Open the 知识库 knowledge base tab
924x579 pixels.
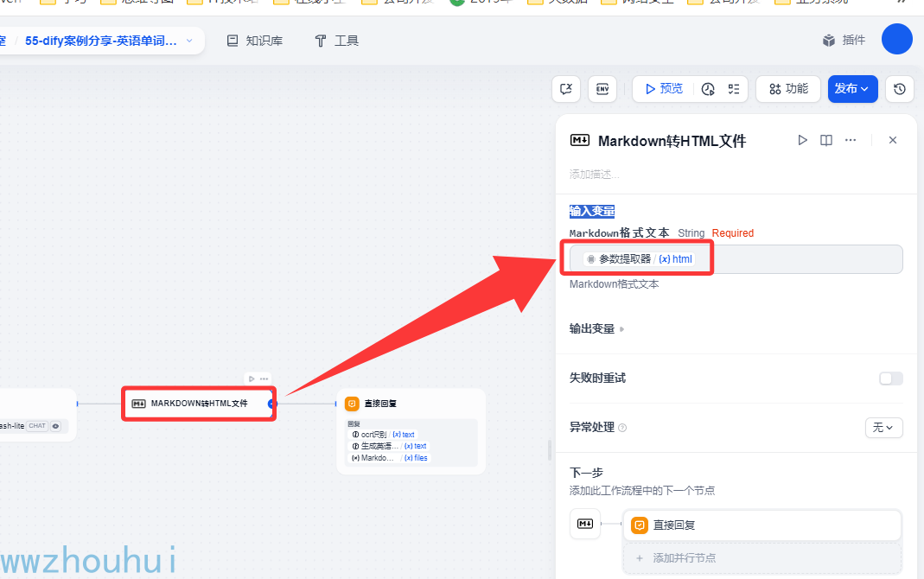pyautogui.click(x=255, y=41)
